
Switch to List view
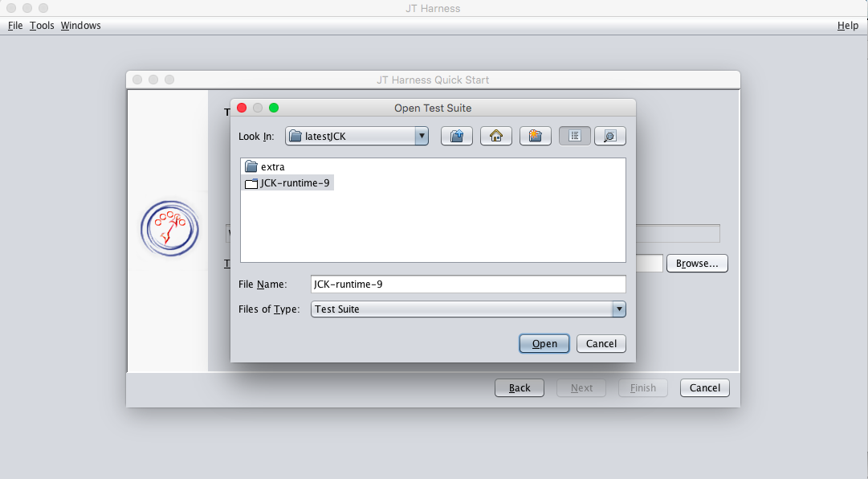(575, 136)
